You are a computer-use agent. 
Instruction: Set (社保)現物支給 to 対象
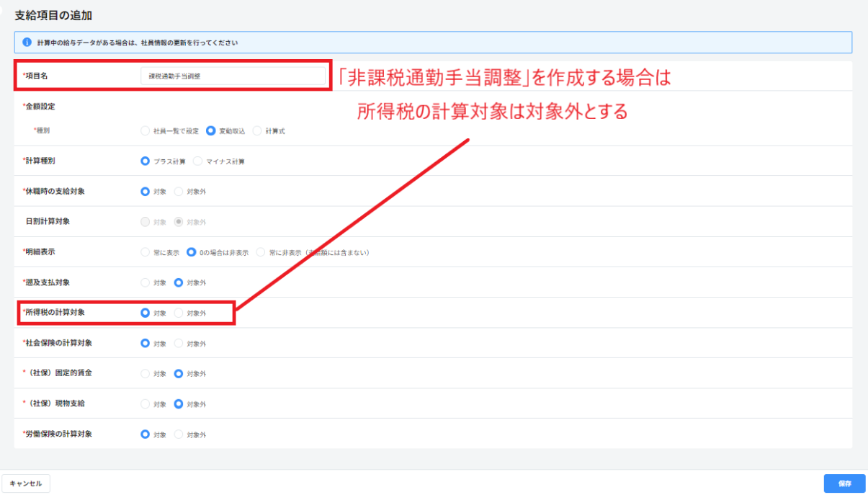(145, 404)
